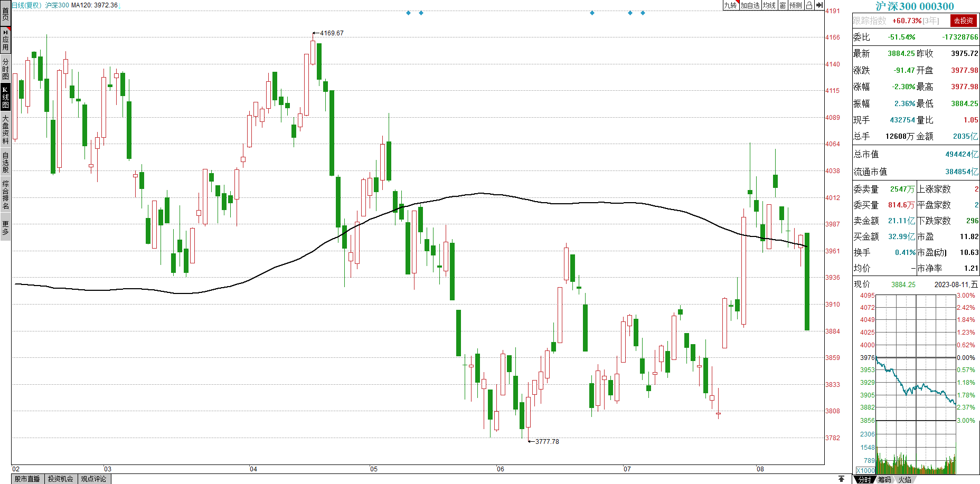Click the collapse-panel arrow icon at top right

[819, 5]
